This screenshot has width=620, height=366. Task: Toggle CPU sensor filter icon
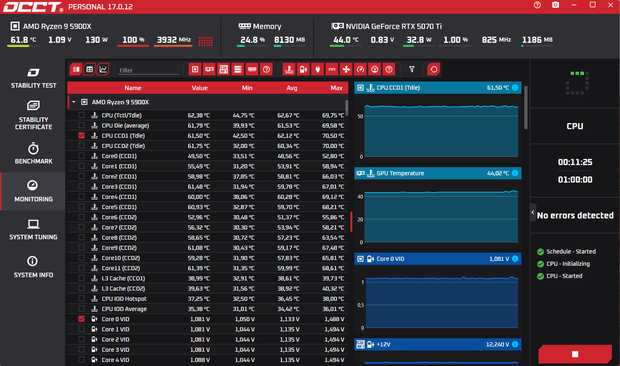(195, 70)
